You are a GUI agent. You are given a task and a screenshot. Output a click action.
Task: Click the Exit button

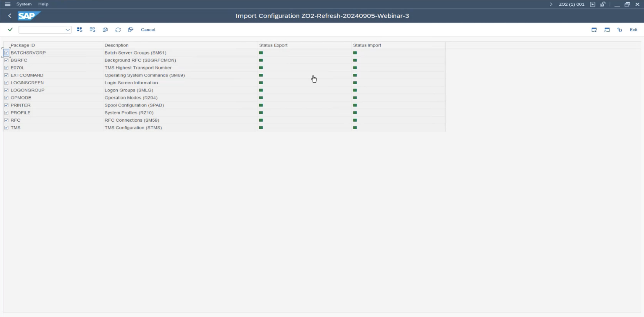point(633,30)
